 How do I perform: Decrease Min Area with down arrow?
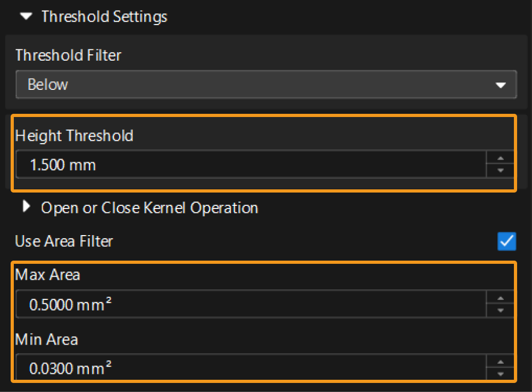tap(500, 374)
